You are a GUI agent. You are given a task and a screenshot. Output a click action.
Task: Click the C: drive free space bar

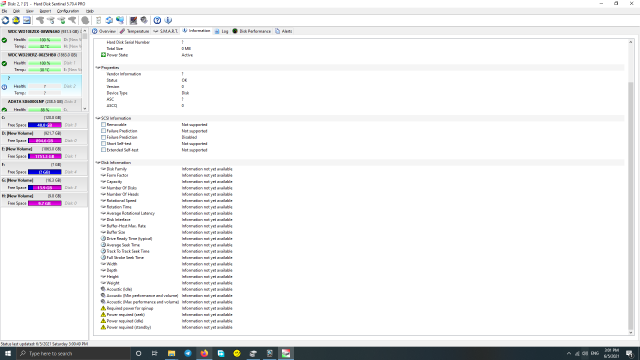[45, 125]
